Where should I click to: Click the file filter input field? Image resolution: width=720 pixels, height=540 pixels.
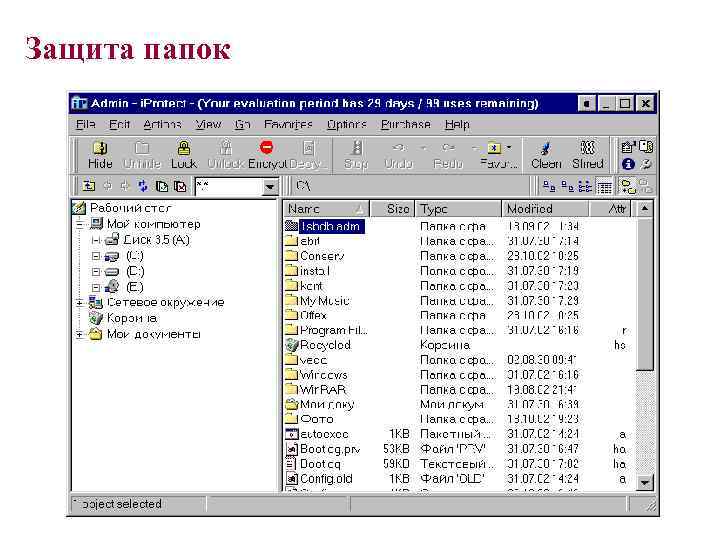click(229, 187)
